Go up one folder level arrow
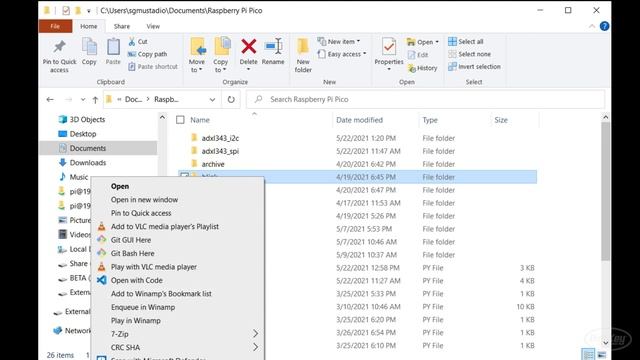Viewport: 640px width, 360px height. tap(95, 99)
